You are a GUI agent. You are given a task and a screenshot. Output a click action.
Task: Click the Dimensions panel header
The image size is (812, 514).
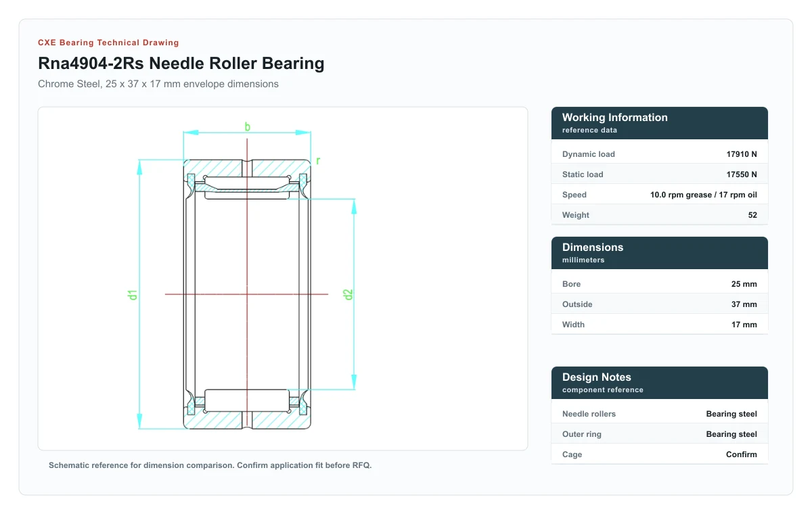pos(660,253)
